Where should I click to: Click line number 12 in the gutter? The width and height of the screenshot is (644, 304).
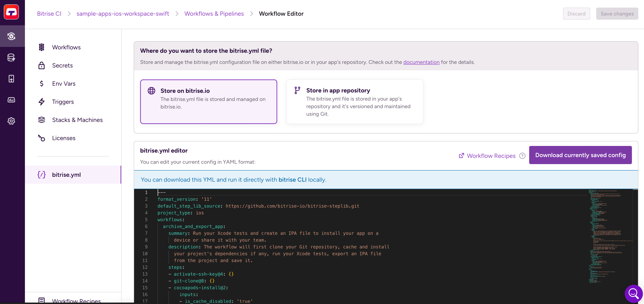click(145, 267)
